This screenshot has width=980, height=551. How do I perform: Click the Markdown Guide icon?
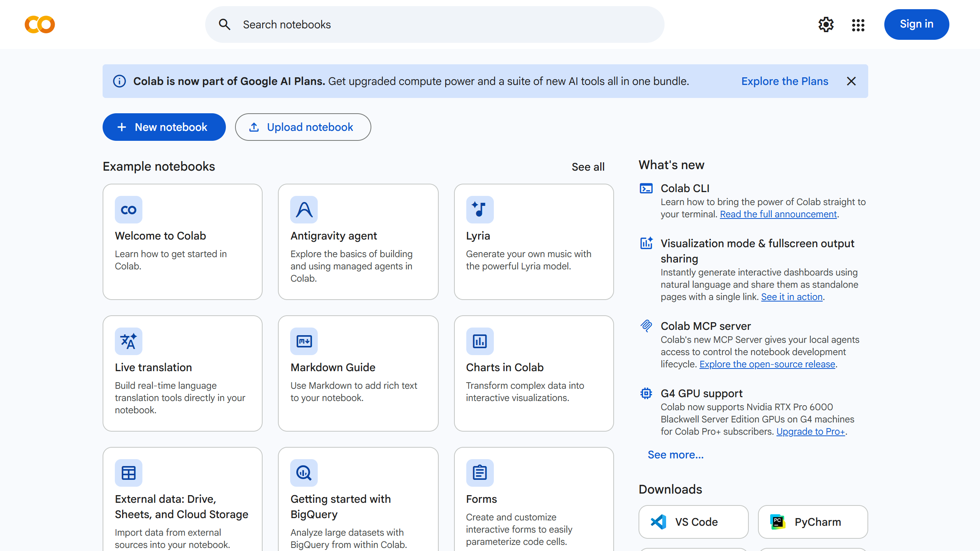point(304,341)
